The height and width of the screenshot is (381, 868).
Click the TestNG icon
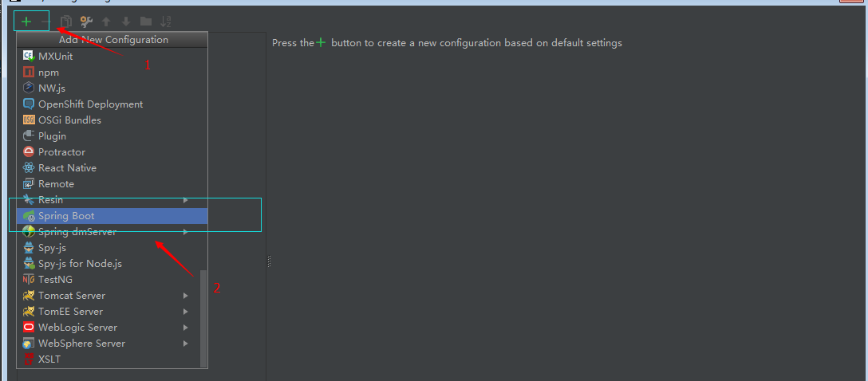pos(29,280)
